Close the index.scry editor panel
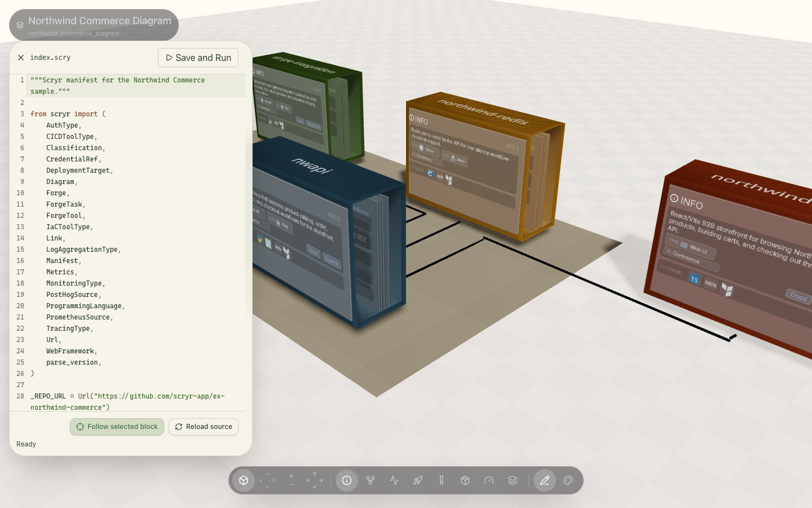The height and width of the screenshot is (508, 812). [x=21, y=58]
